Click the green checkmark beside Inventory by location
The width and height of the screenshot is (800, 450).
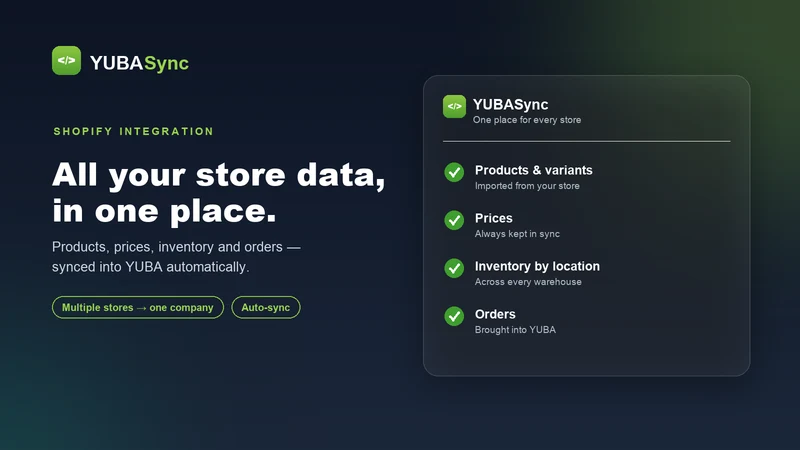tap(454, 268)
